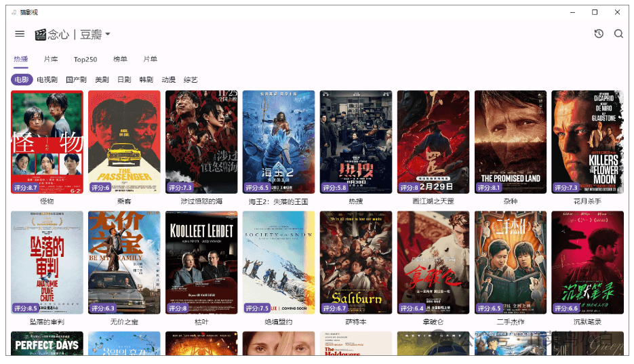Open the watch history icon
This screenshot has height=364, width=634.
(x=599, y=34)
